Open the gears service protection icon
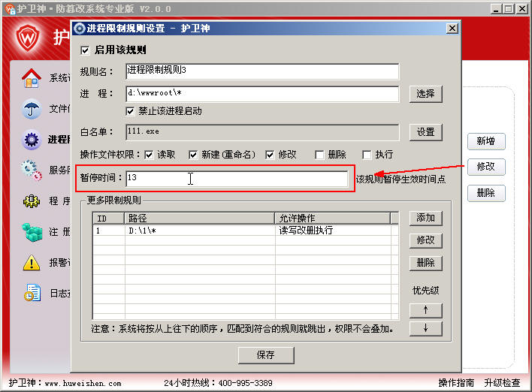The width and height of the screenshot is (532, 392). click(x=32, y=170)
